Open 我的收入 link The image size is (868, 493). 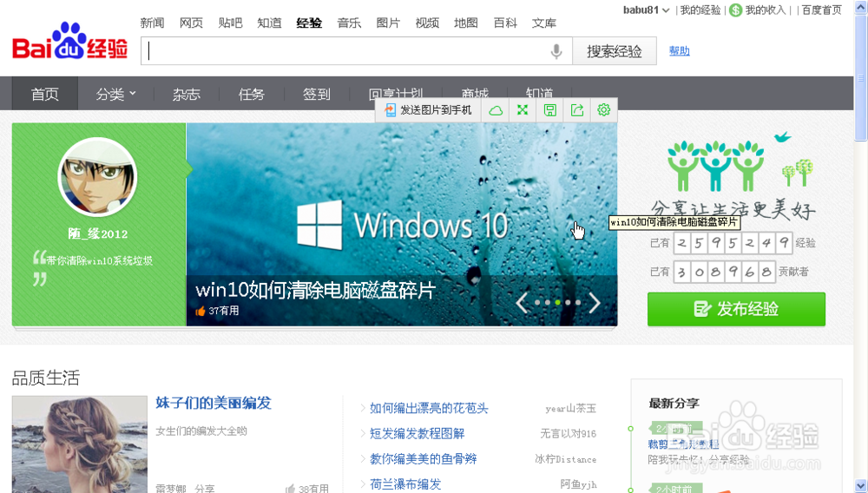[x=766, y=10]
